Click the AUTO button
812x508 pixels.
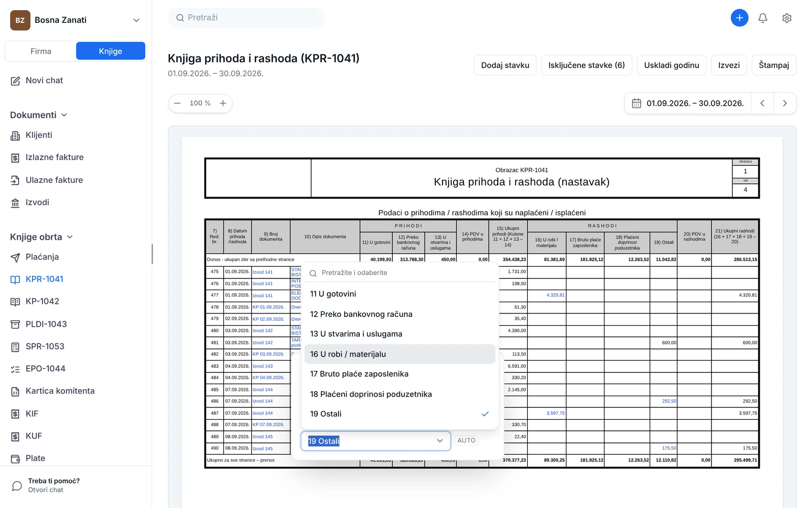pos(466,440)
